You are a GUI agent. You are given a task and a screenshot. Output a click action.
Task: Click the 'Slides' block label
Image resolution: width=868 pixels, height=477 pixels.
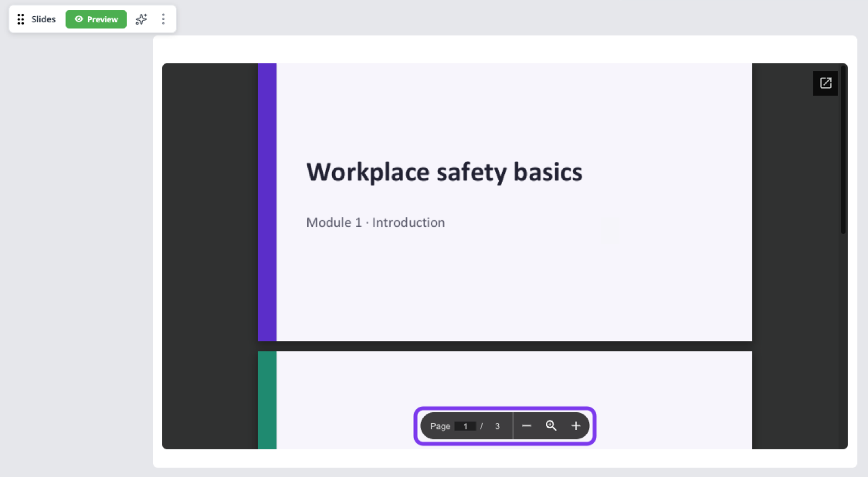[44, 19]
